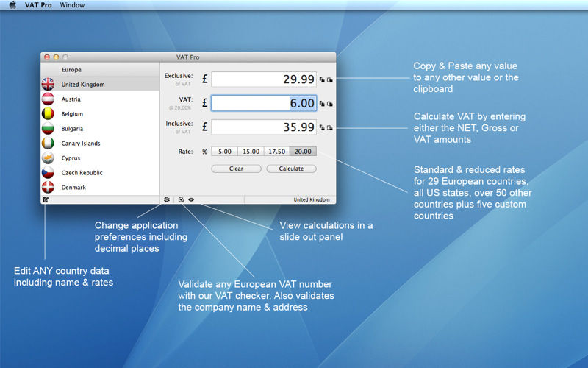Open the VAT number checker icon
The width and height of the screenshot is (588, 368).
coord(181,199)
